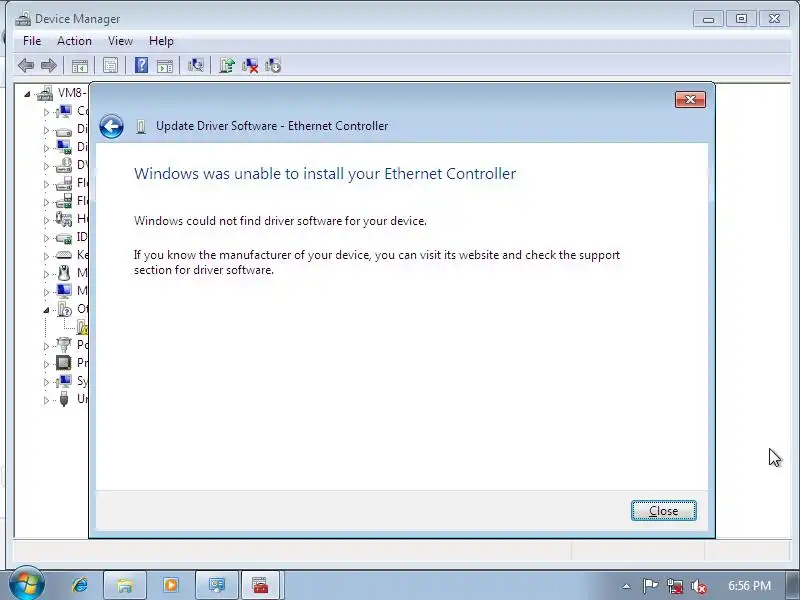Collapse the Other devices (Ot) node

[x=46, y=310]
